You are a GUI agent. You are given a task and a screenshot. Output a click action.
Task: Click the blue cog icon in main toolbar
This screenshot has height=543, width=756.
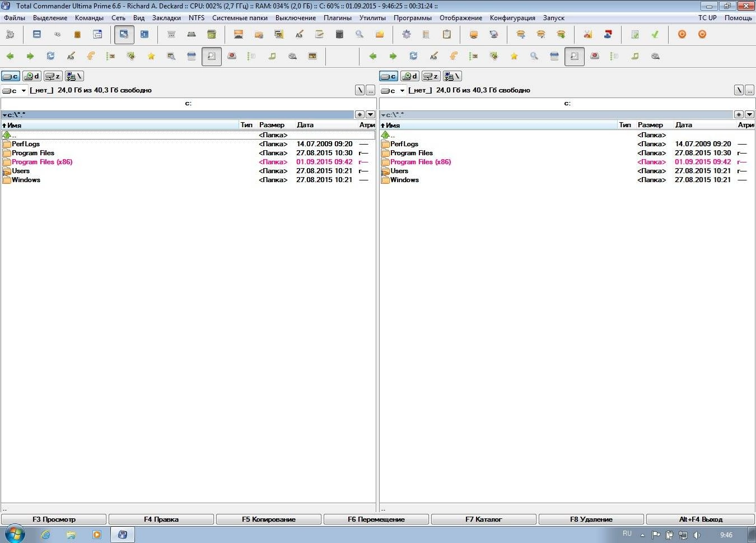[407, 35]
